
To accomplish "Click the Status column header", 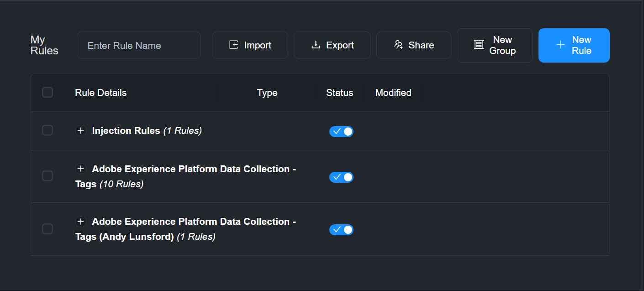I will coord(340,93).
